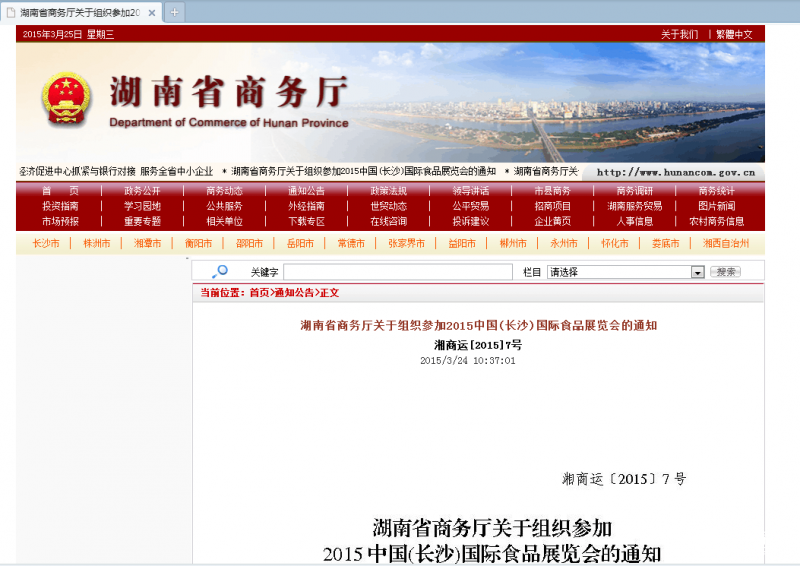The width and height of the screenshot is (800, 566).
Task: Go to 政策法规 section
Action: coord(388,191)
